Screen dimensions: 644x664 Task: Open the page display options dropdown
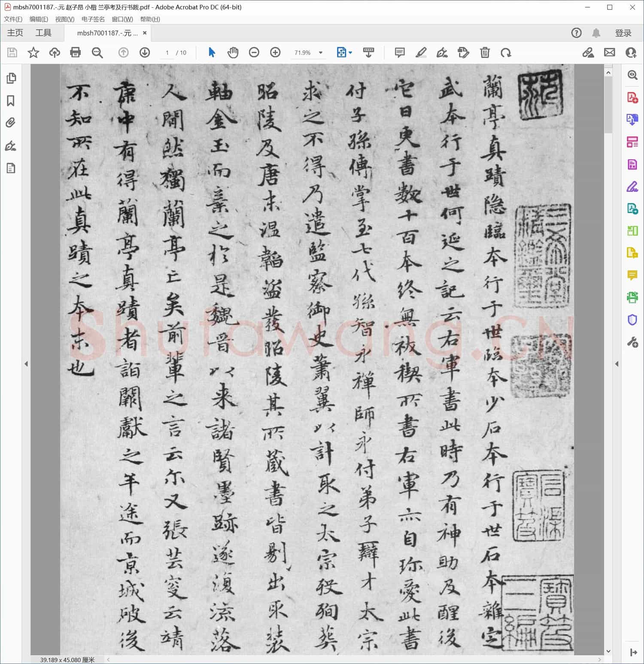pos(349,52)
